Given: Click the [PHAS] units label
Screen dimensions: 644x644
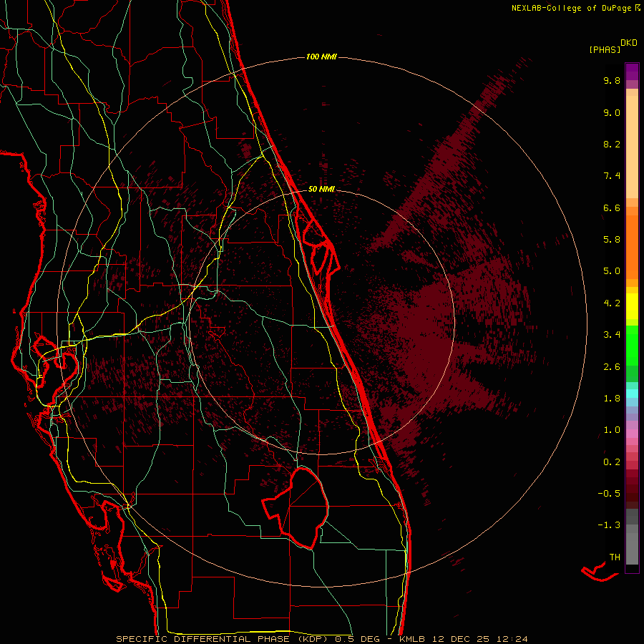Looking at the screenshot, I should coord(605,49).
